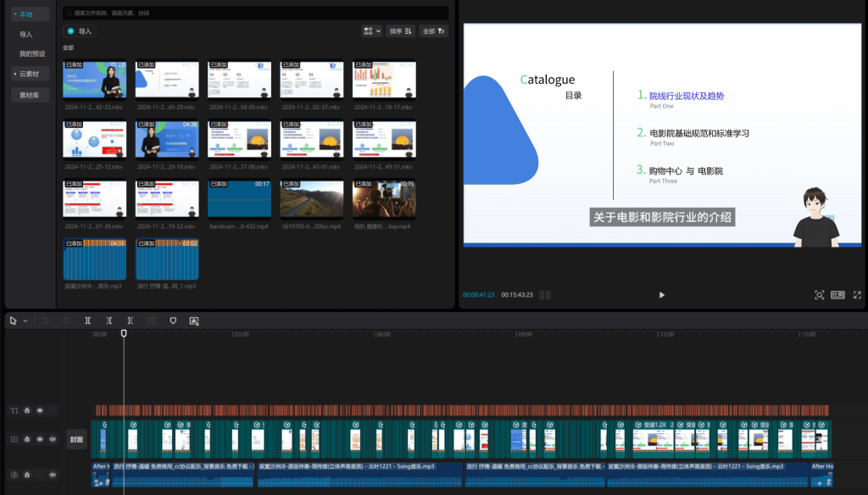Open the grid view mode dropdown
Screen dimensions: 868x495
371,31
